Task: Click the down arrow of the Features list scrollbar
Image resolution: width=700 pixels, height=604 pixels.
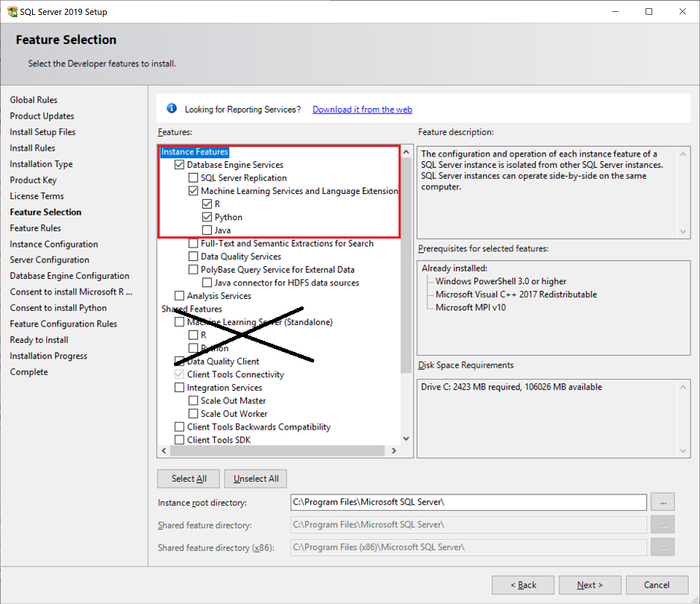Action: 405,438
